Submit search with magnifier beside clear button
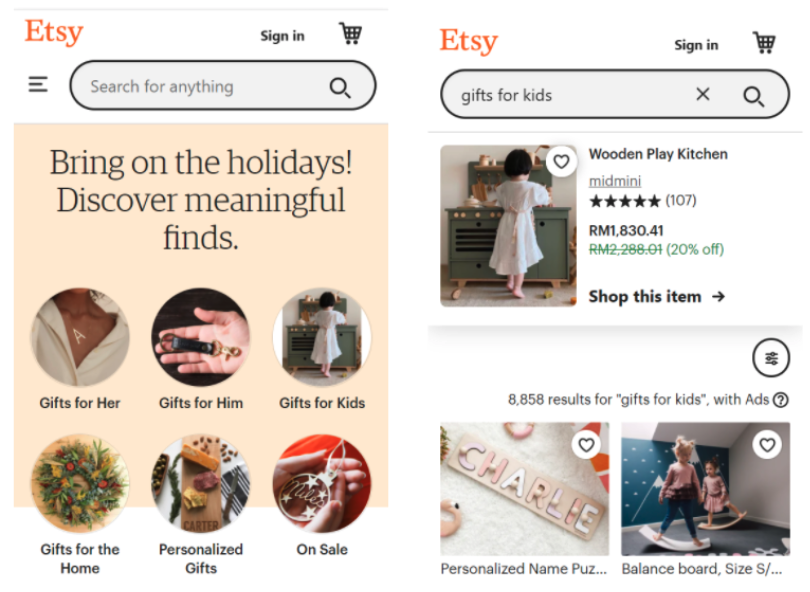 [753, 96]
